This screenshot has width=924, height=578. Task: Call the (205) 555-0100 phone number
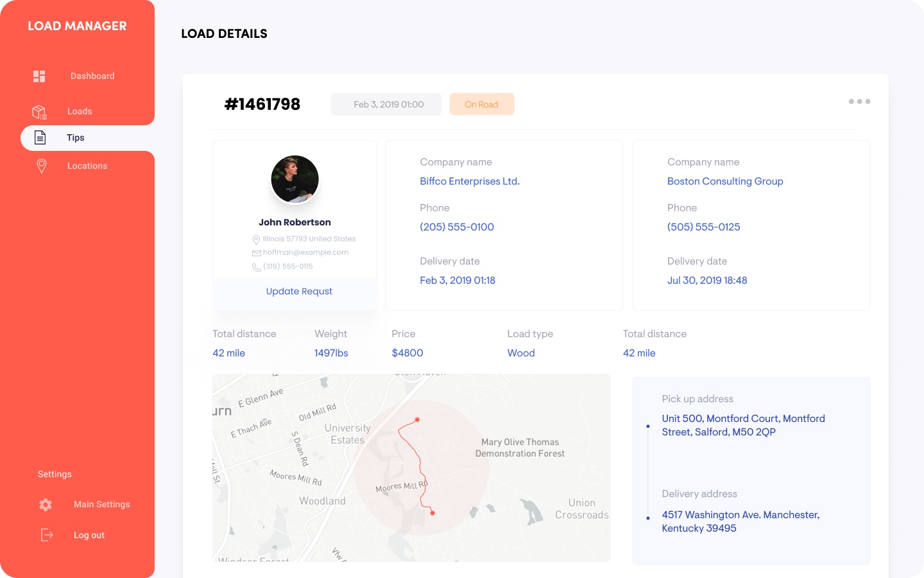tap(457, 227)
